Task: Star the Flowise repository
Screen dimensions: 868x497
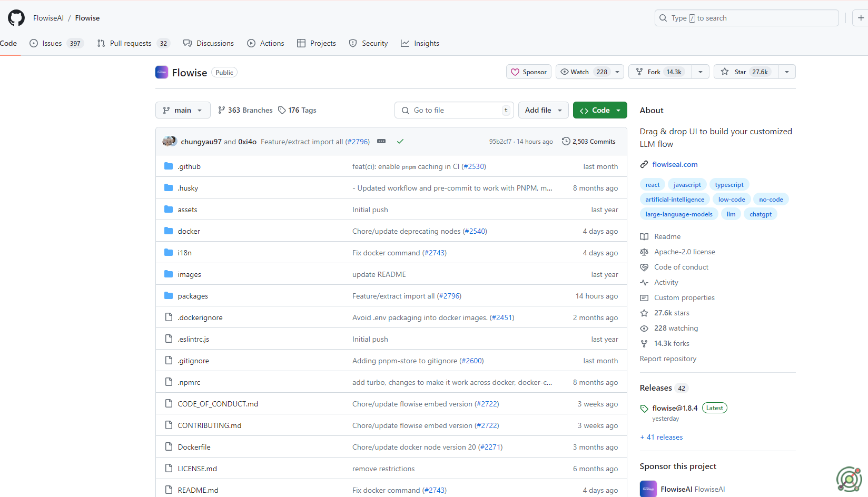Action: 745,72
